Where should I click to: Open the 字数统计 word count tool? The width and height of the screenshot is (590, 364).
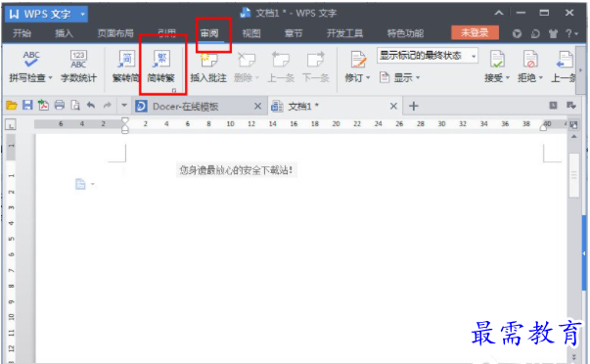click(x=78, y=67)
